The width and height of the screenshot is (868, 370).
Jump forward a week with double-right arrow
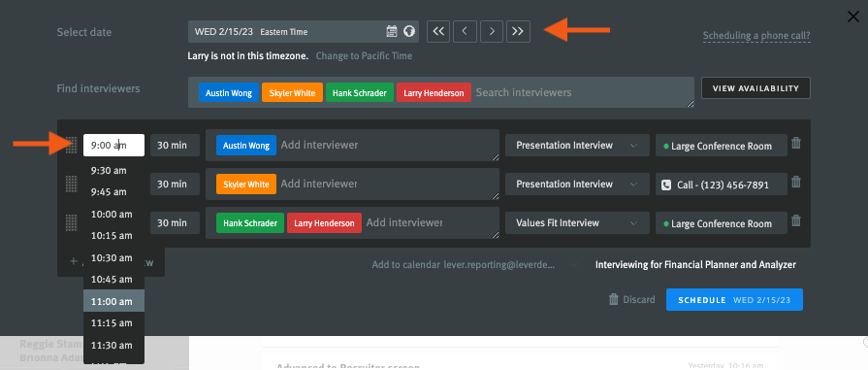[x=518, y=32]
